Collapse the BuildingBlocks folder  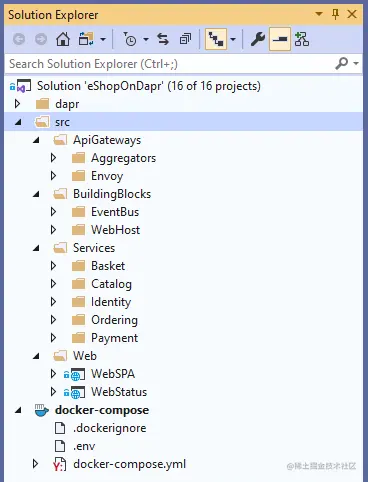pyautogui.click(x=36, y=194)
